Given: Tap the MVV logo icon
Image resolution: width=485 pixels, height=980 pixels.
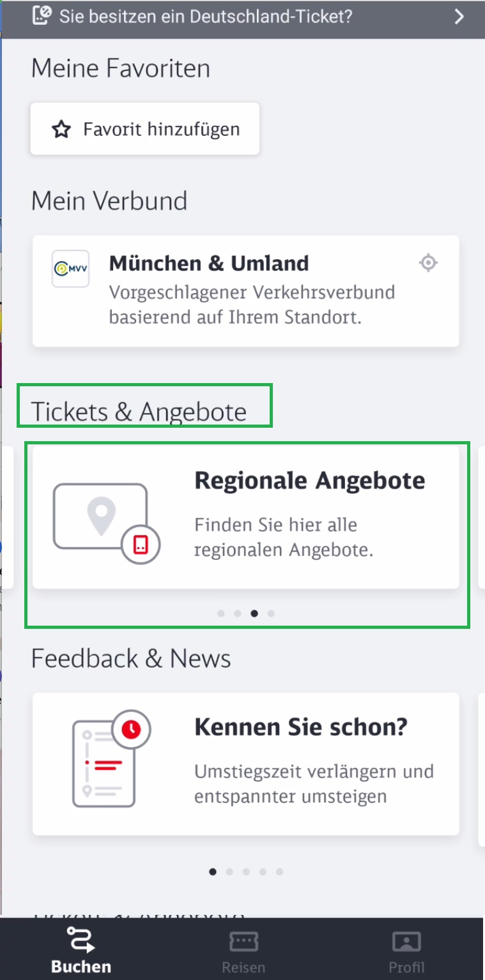Looking at the screenshot, I should 70,268.
